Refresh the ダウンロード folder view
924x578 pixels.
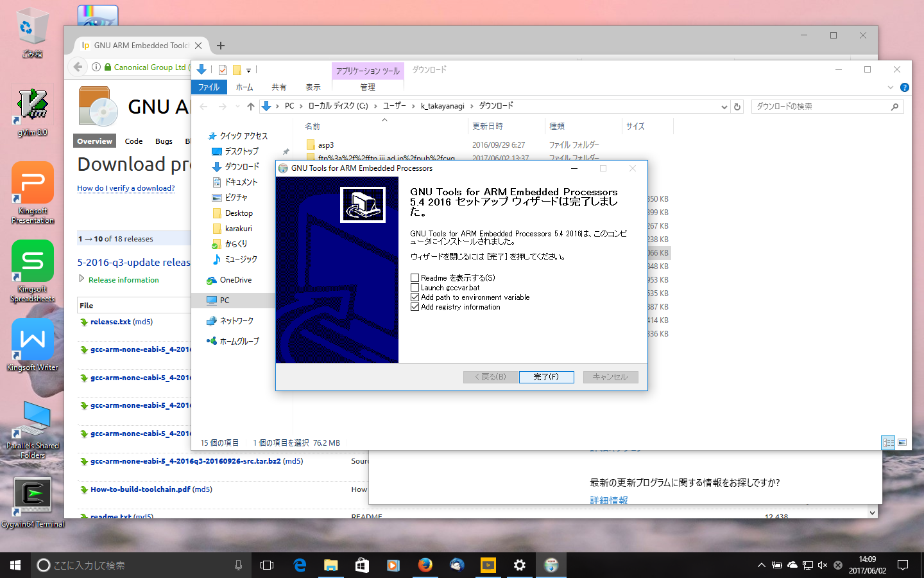click(x=737, y=107)
